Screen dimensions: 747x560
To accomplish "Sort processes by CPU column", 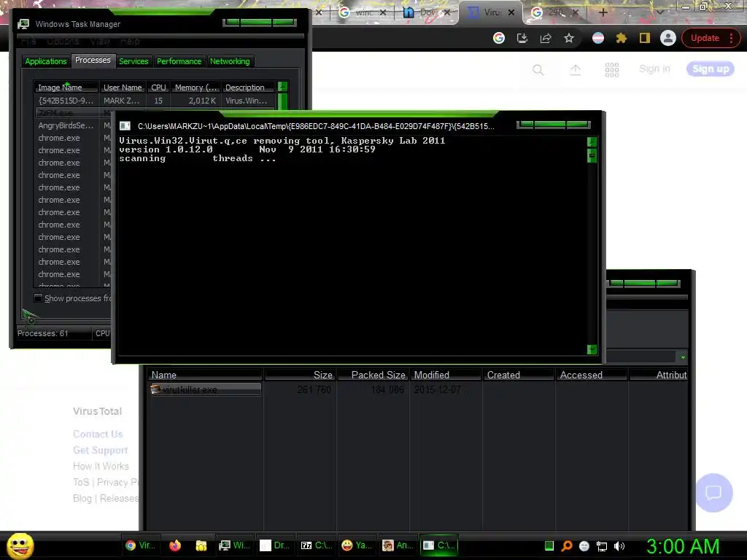I will coord(158,87).
